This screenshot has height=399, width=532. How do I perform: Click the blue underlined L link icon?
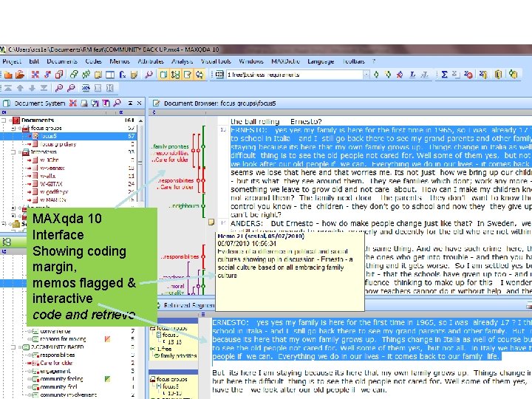412,75
